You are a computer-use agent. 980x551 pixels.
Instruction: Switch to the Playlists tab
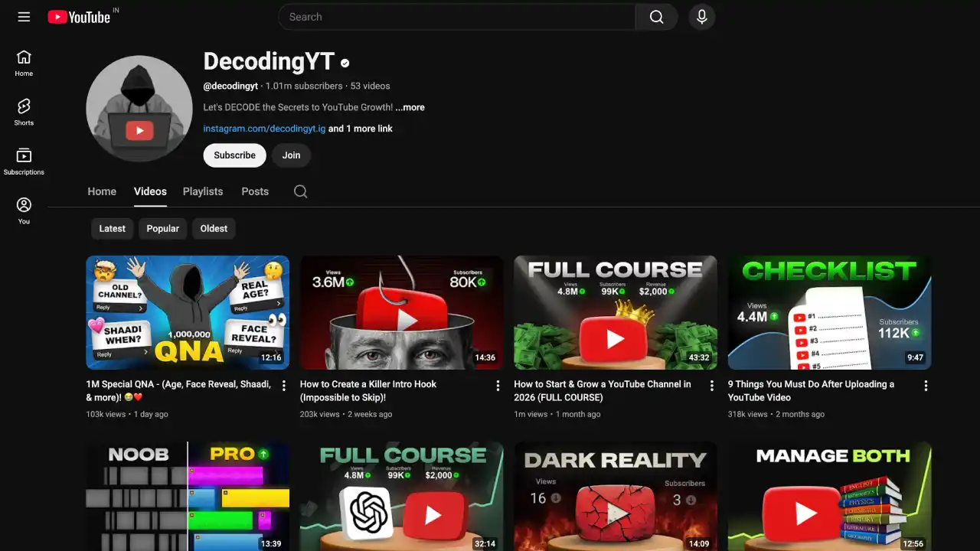click(202, 191)
